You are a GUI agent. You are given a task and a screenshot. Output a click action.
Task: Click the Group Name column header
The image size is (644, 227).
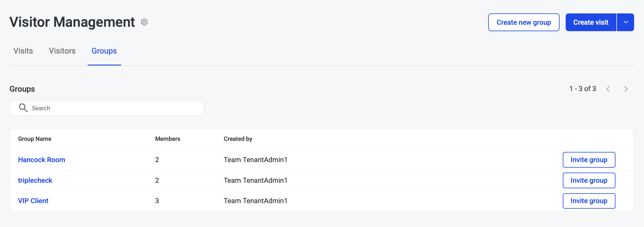point(35,139)
